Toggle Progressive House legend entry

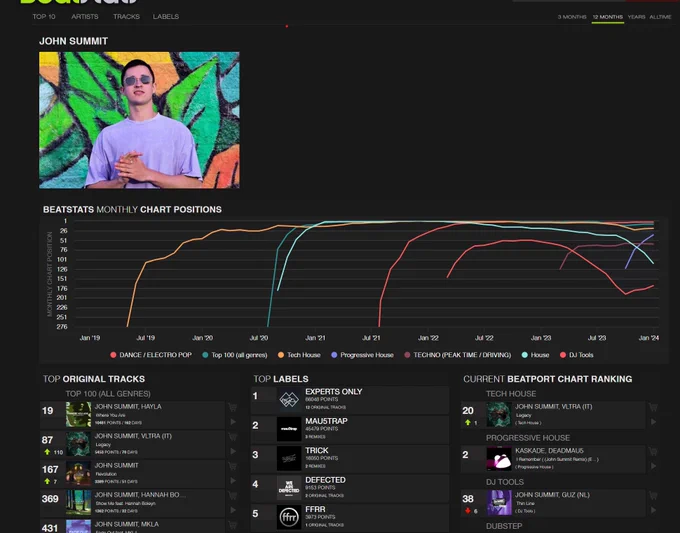coord(363,355)
